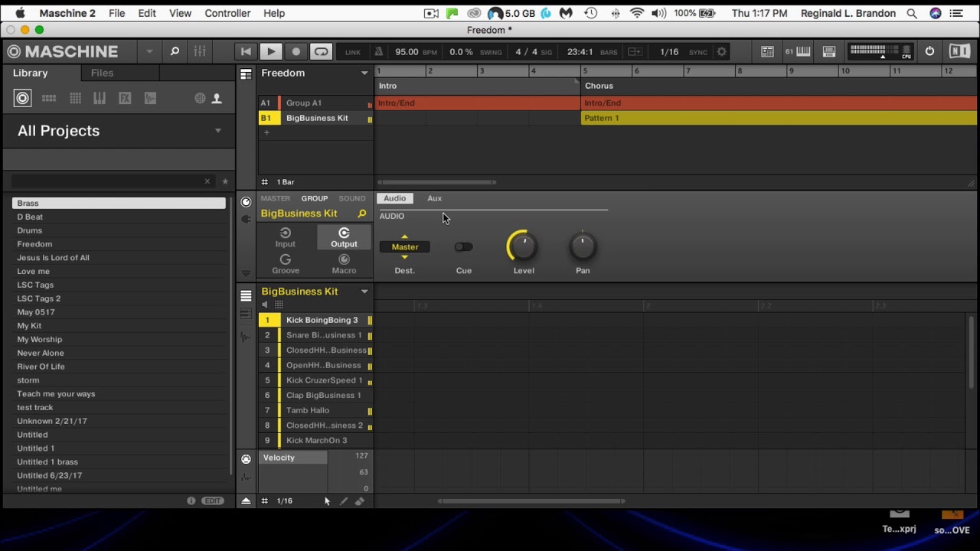This screenshot has height=551, width=980.
Task: Toggle the Loop button in transport
Action: [x=321, y=52]
